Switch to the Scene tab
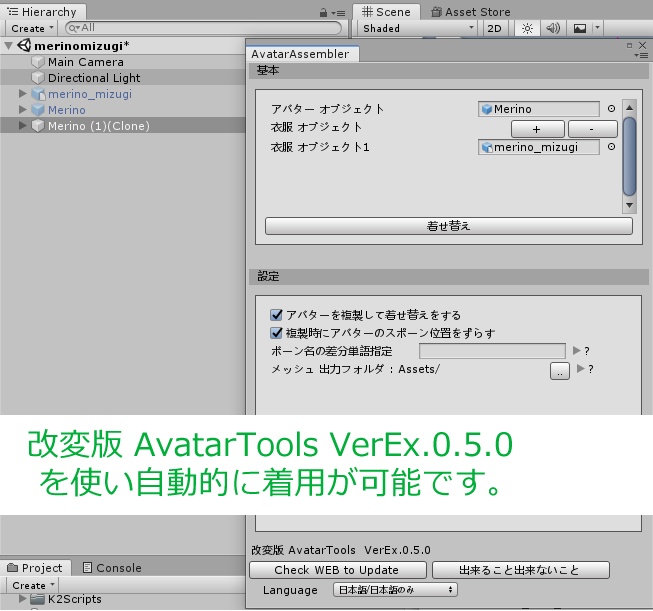This screenshot has height=611, width=653. pos(386,12)
